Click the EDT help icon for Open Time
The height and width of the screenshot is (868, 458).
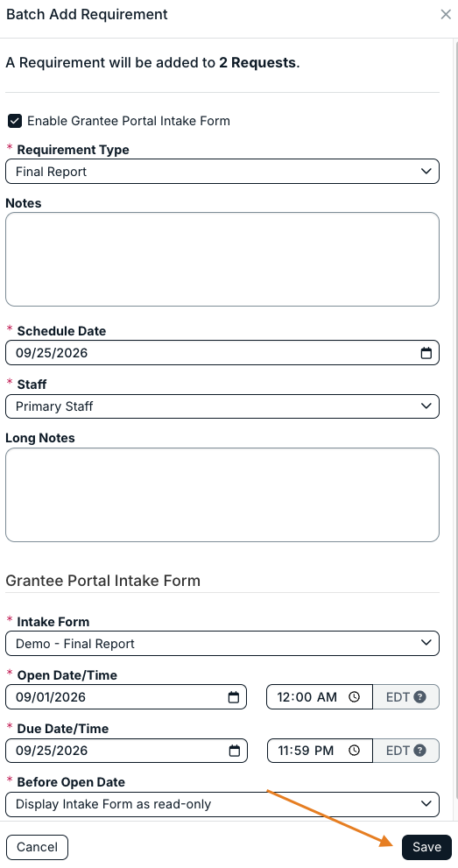[419, 697]
